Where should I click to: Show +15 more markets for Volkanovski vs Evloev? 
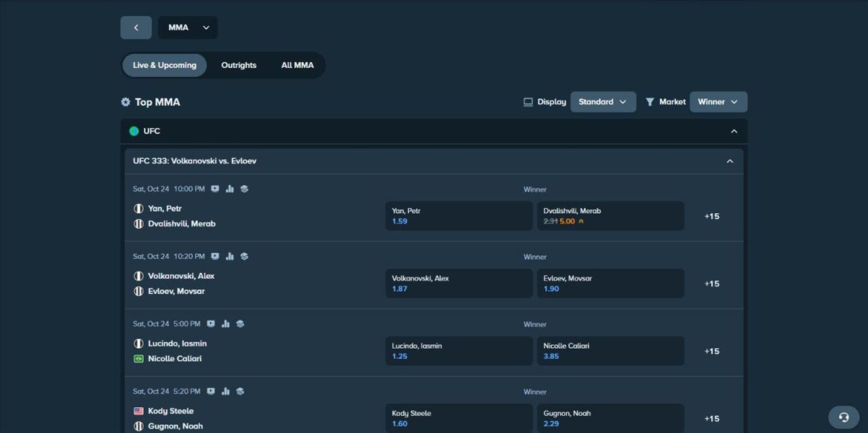click(712, 284)
